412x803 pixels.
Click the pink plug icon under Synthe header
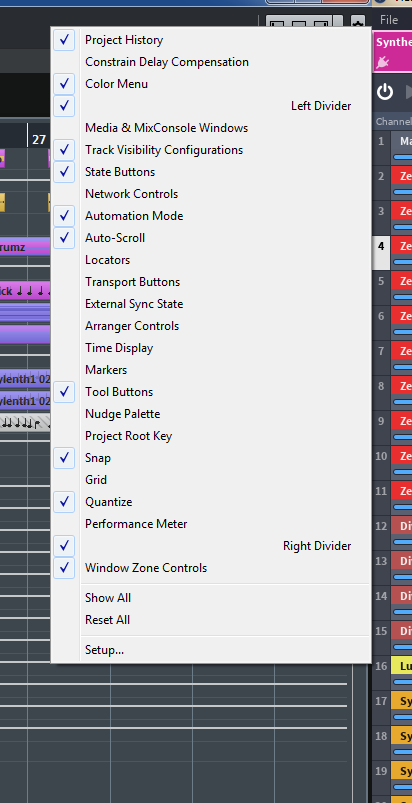383,62
